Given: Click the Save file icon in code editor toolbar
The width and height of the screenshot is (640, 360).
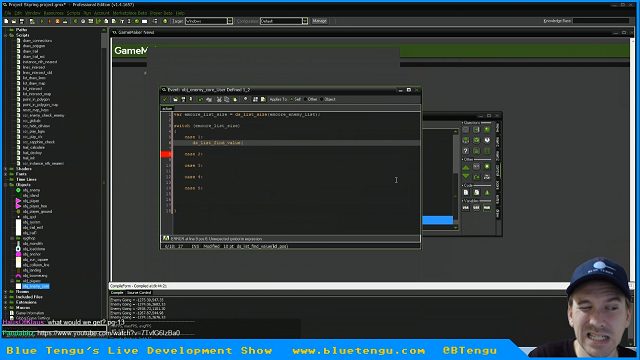Looking at the screenshot, I should pos(183,99).
